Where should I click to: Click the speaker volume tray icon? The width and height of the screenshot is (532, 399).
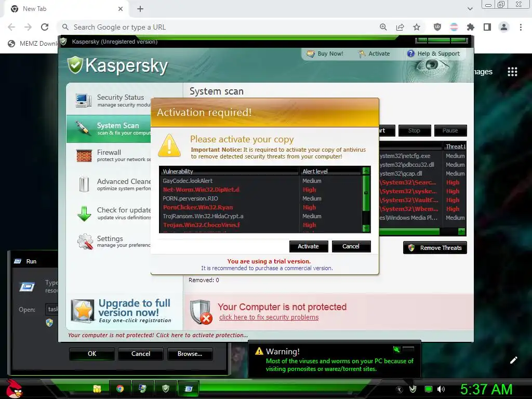(x=441, y=389)
